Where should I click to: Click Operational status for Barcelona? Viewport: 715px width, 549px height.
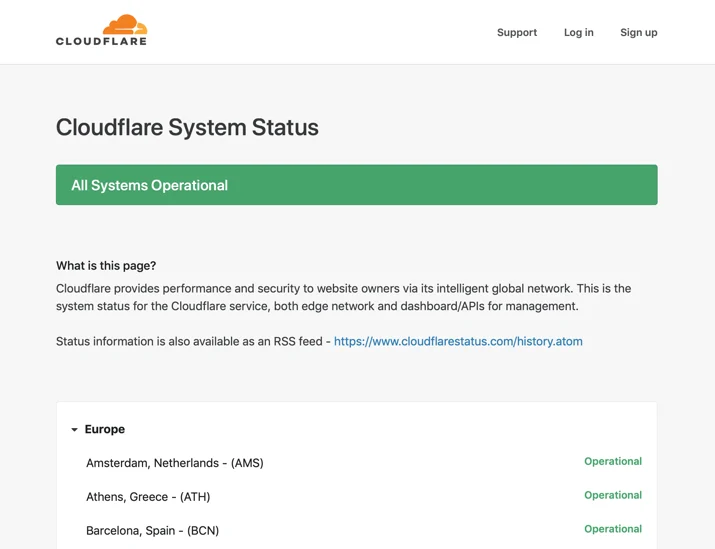click(613, 528)
